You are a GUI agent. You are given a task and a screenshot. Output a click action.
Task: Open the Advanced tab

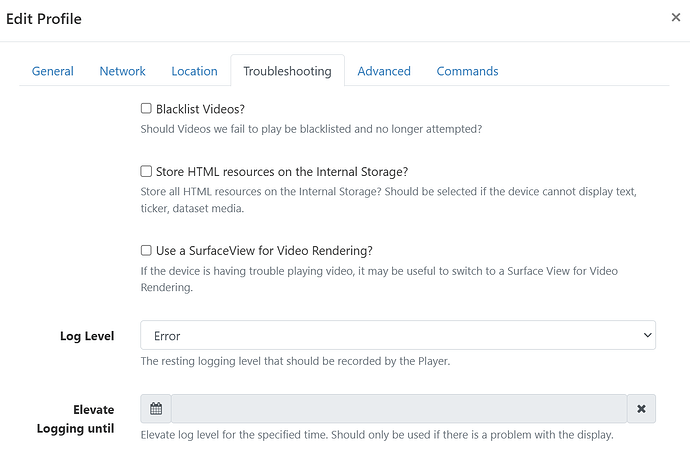point(384,71)
